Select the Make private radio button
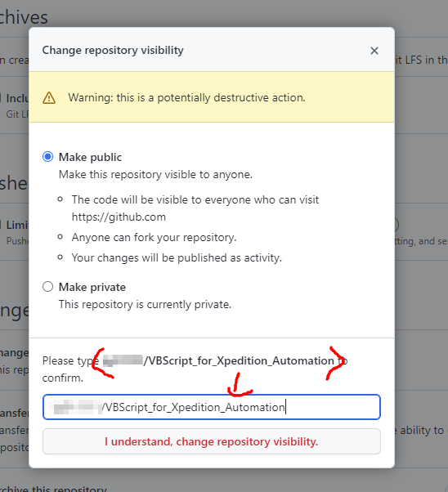 click(47, 287)
